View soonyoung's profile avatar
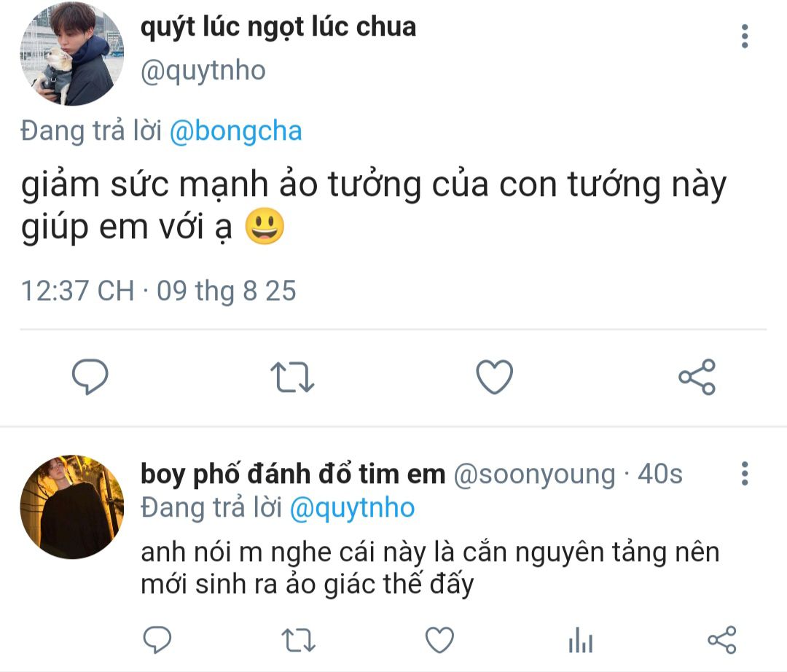The width and height of the screenshot is (787, 672). (x=71, y=507)
